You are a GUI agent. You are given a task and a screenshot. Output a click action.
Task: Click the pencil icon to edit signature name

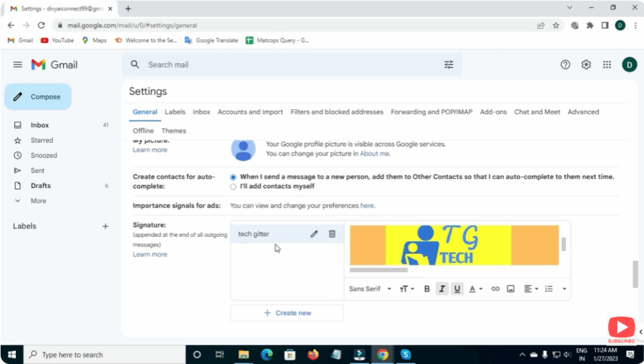point(314,234)
